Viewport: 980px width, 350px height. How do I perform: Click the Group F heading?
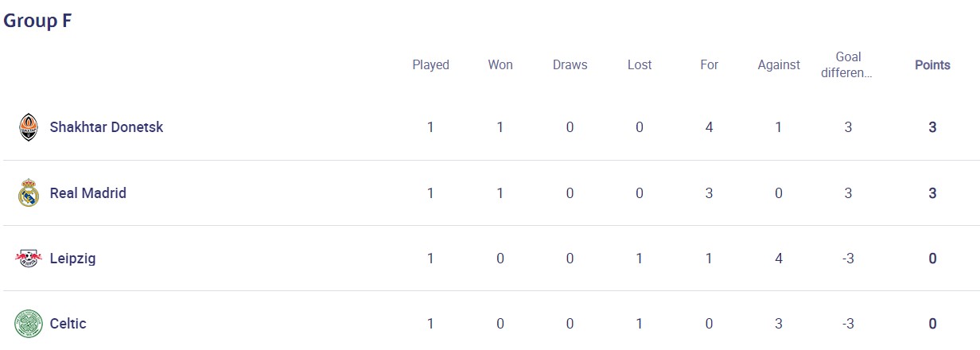coord(37,21)
